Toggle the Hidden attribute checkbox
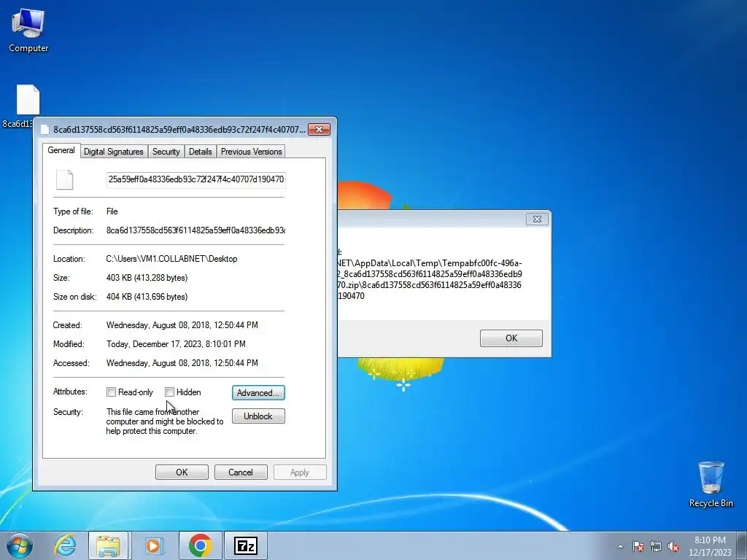The image size is (747, 560). [169, 392]
